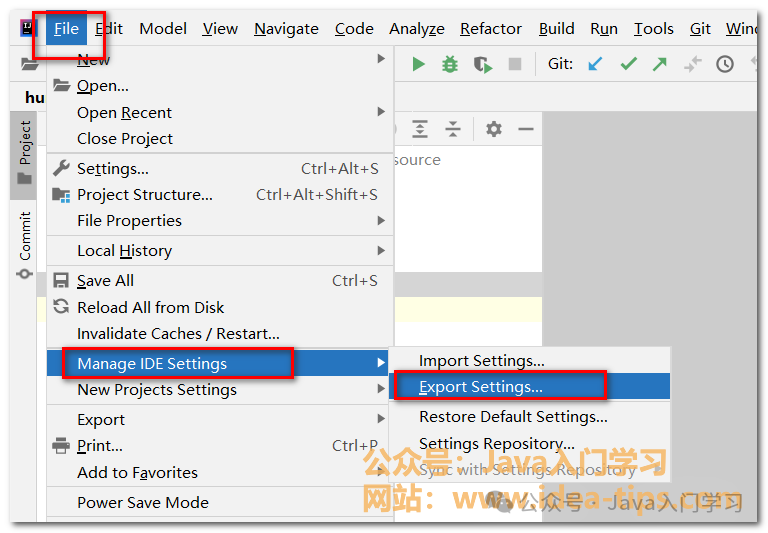This screenshot has width=768, height=533.
Task: Click Run with Coverage shield icon
Action: [482, 65]
